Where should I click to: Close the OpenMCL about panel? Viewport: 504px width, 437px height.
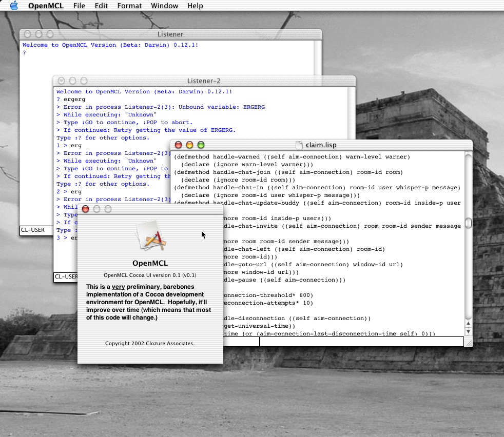click(x=86, y=209)
